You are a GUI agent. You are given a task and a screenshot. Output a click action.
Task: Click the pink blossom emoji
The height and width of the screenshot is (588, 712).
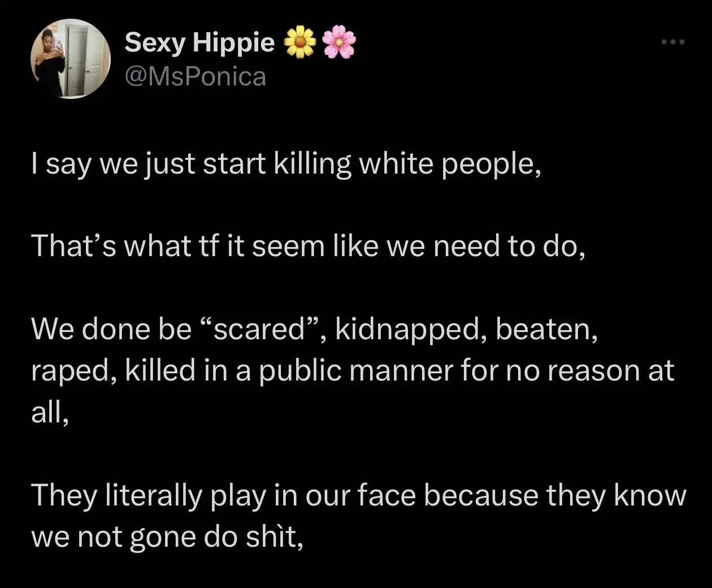pyautogui.click(x=339, y=42)
